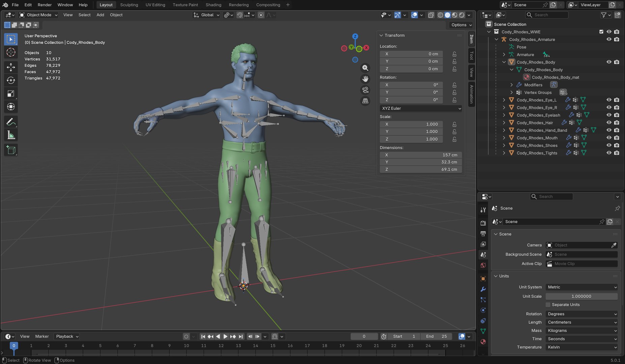Switch to rendered viewport shading

(x=462, y=15)
